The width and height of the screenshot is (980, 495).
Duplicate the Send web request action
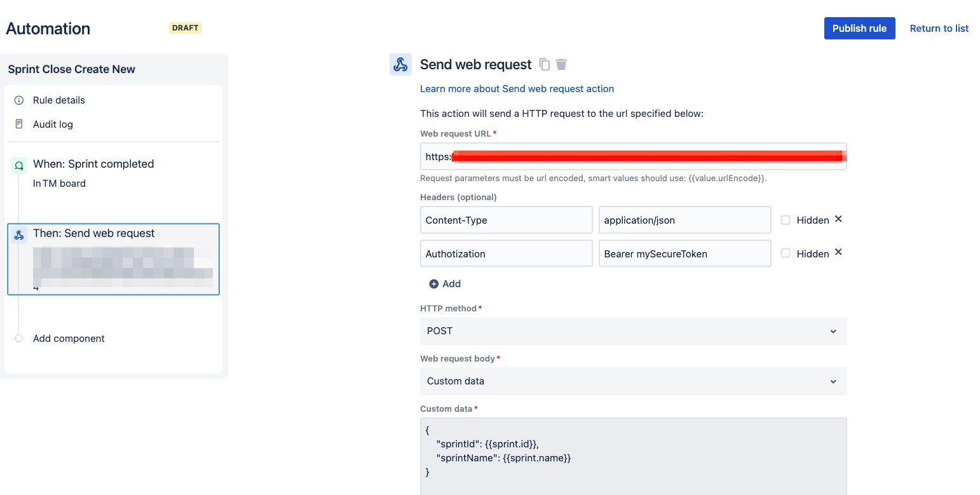tap(544, 64)
